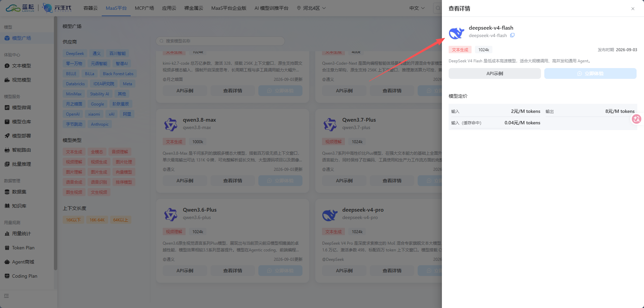Filter by 百川智能 provider
This screenshot has width=644, height=308.
click(x=118, y=54)
